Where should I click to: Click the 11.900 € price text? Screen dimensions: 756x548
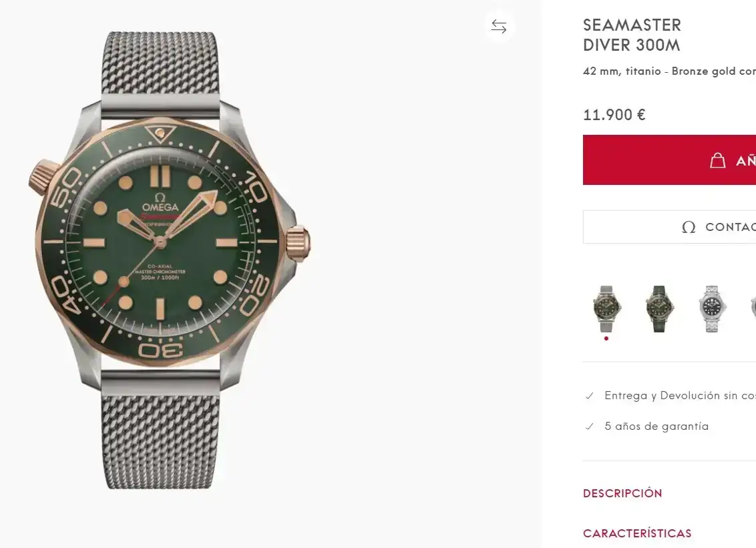point(614,115)
